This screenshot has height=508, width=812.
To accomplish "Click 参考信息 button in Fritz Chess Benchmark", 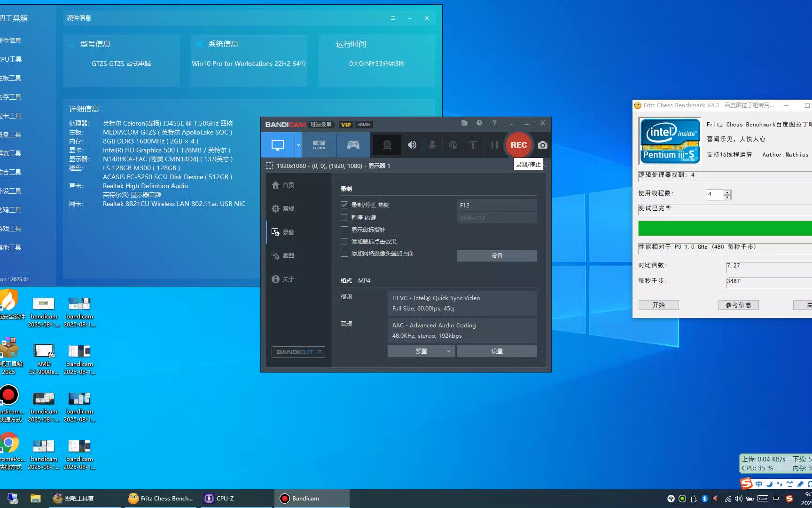I will 738,305.
